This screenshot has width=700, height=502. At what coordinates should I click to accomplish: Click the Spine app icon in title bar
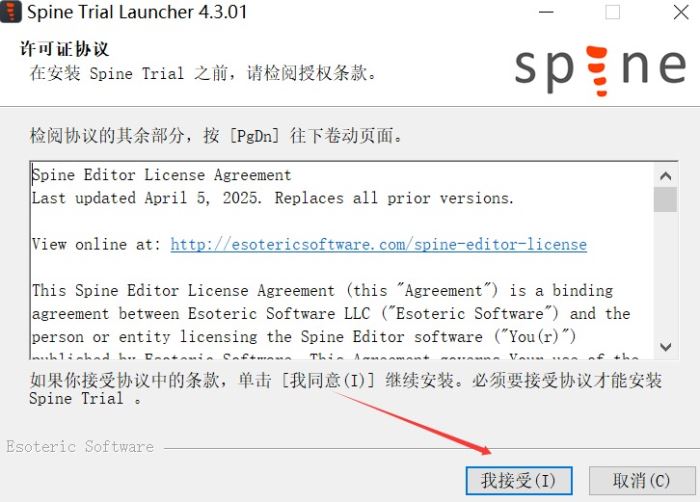pyautogui.click(x=11, y=12)
